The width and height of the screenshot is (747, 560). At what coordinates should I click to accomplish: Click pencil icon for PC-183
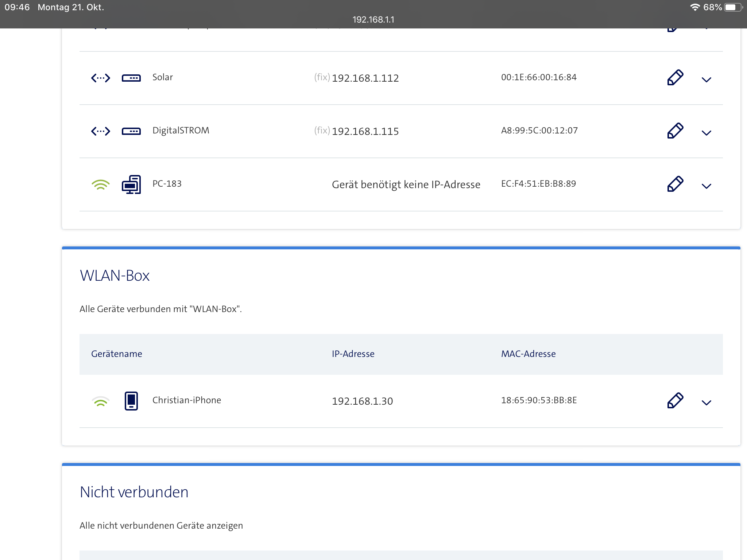click(x=675, y=184)
